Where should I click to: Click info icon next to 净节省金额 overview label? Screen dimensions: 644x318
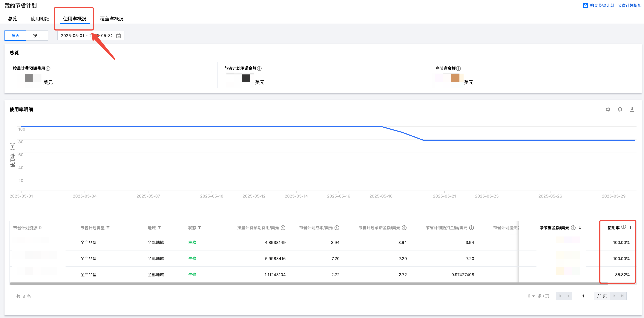pos(458,68)
